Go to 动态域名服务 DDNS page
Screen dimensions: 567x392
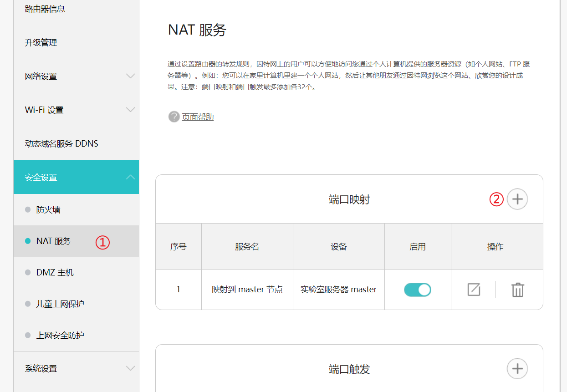(x=61, y=143)
